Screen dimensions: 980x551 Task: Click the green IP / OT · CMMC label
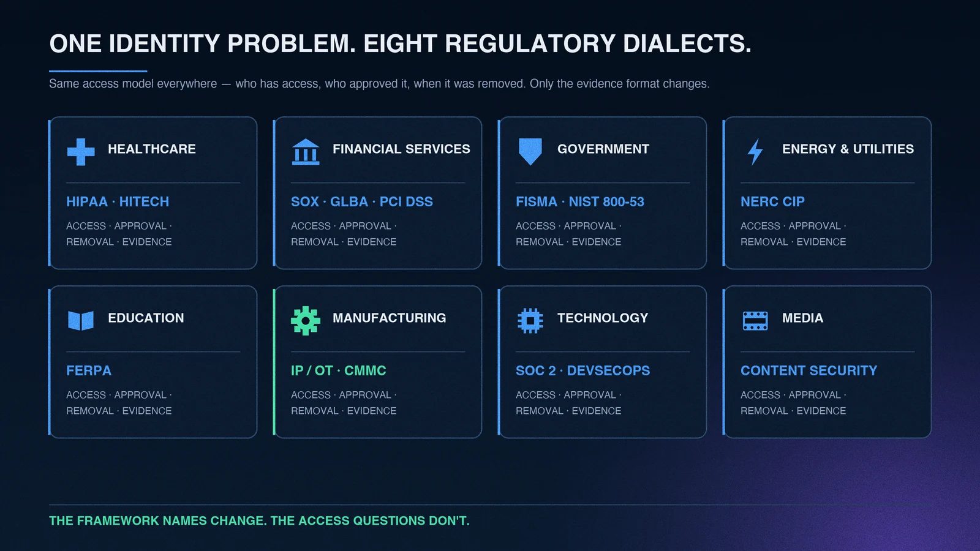pyautogui.click(x=339, y=370)
